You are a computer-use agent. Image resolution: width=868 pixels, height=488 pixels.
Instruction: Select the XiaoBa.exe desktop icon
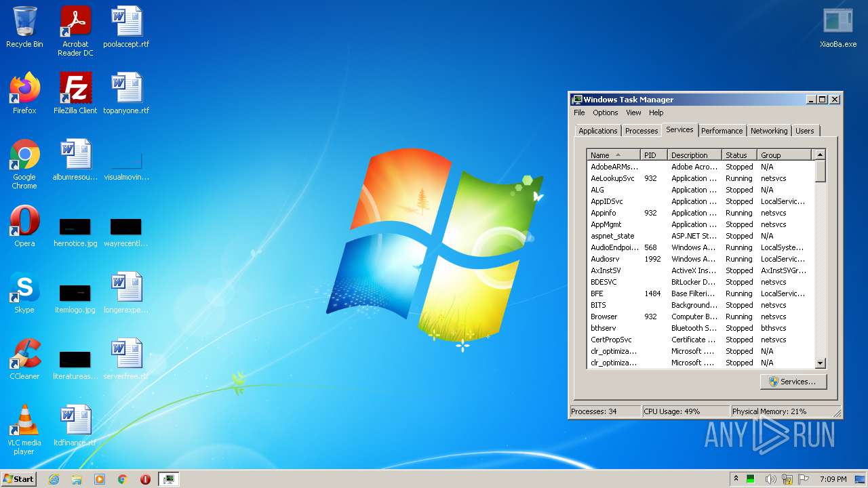(x=838, y=27)
